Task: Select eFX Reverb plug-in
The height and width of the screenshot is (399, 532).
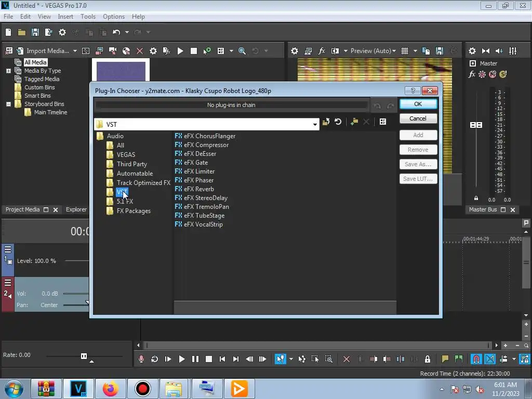Action: (x=199, y=189)
